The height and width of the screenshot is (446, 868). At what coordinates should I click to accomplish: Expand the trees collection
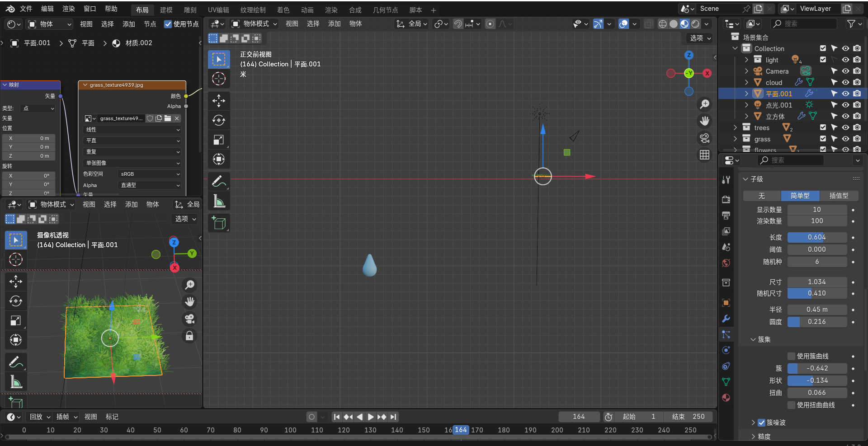tap(735, 127)
